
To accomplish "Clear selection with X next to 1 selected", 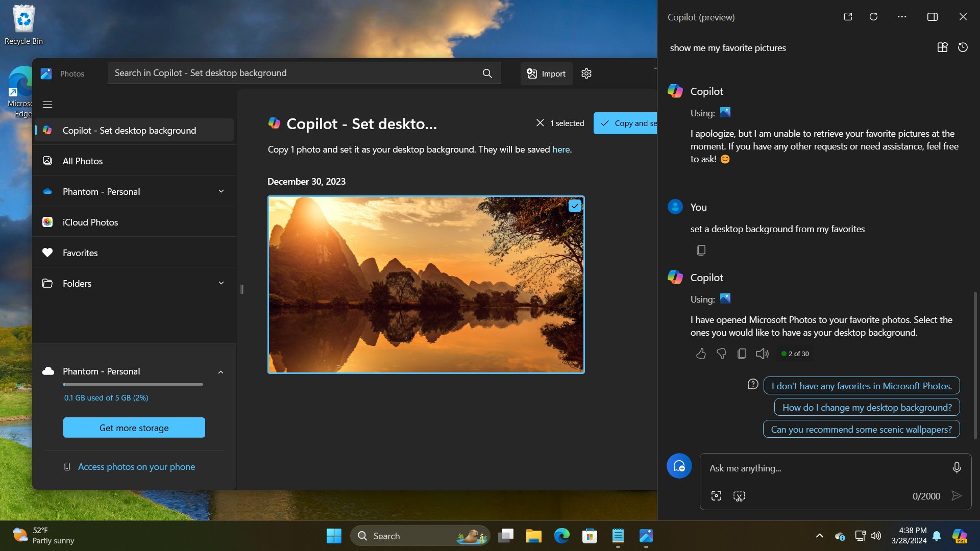I will coord(540,123).
